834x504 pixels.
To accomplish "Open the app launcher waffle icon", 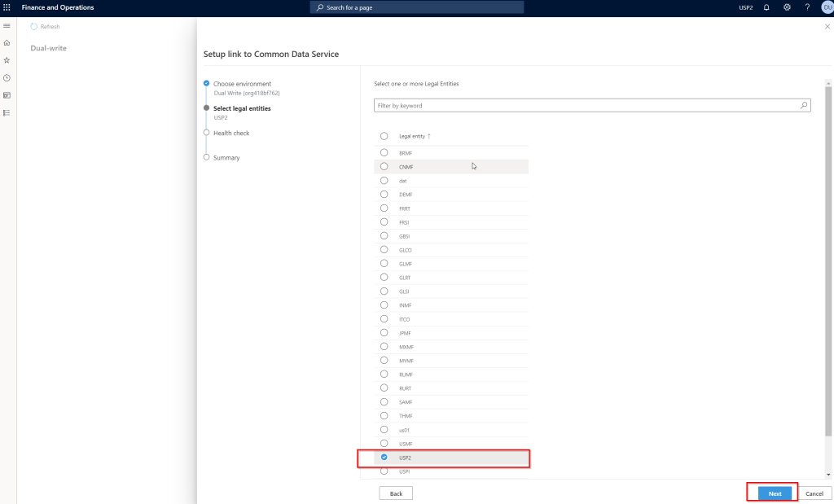I will coord(7,7).
